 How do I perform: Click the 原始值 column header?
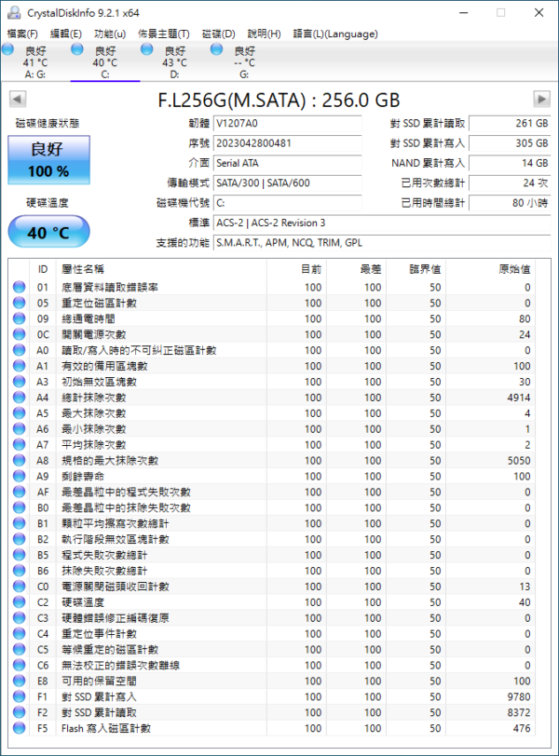coord(513,269)
